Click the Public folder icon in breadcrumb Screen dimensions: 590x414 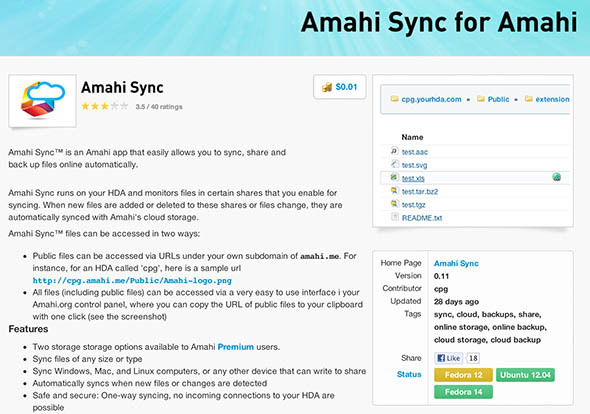(x=481, y=99)
